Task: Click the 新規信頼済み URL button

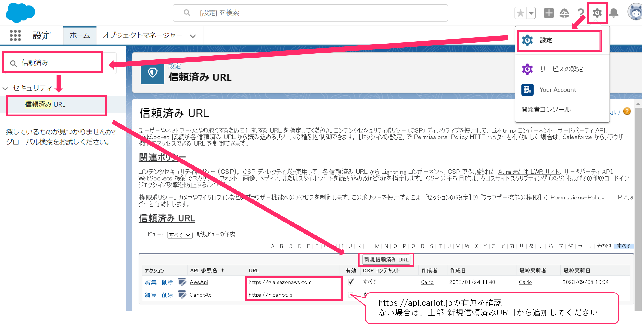Action: pos(386,259)
